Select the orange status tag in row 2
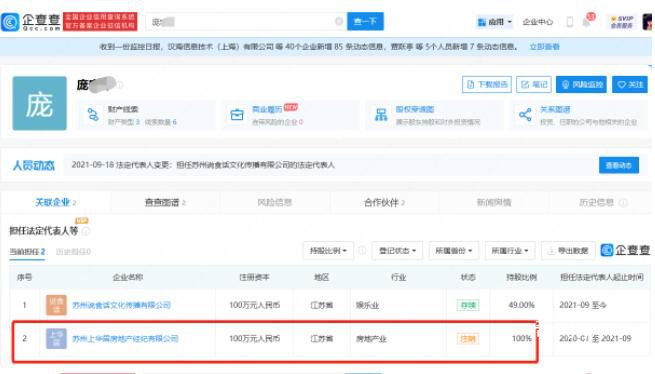The height and width of the screenshot is (374, 655). point(468,338)
